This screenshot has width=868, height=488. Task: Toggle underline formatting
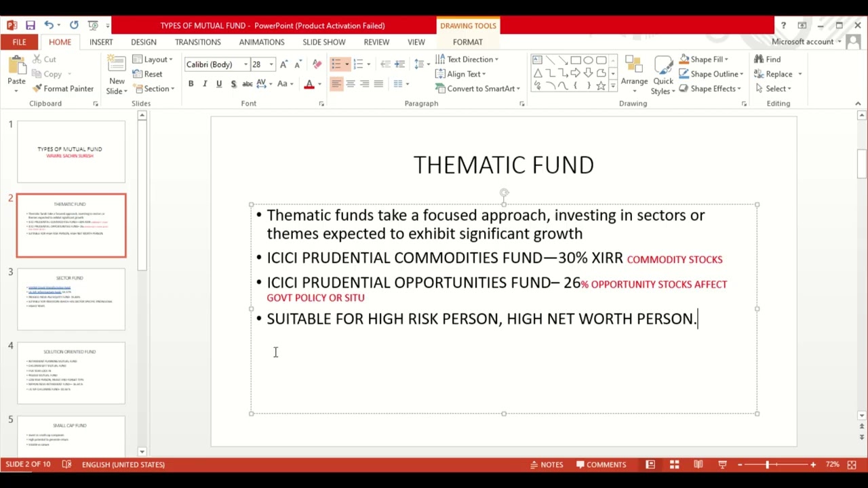coord(218,84)
